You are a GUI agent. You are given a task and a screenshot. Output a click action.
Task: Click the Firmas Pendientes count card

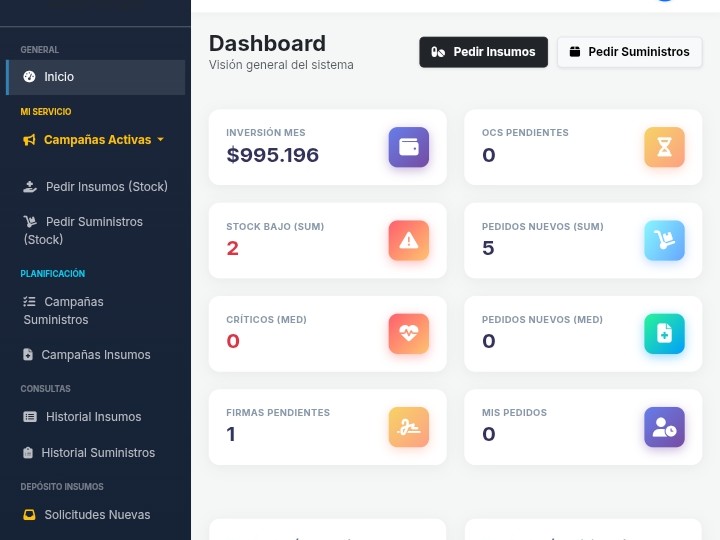(x=327, y=427)
